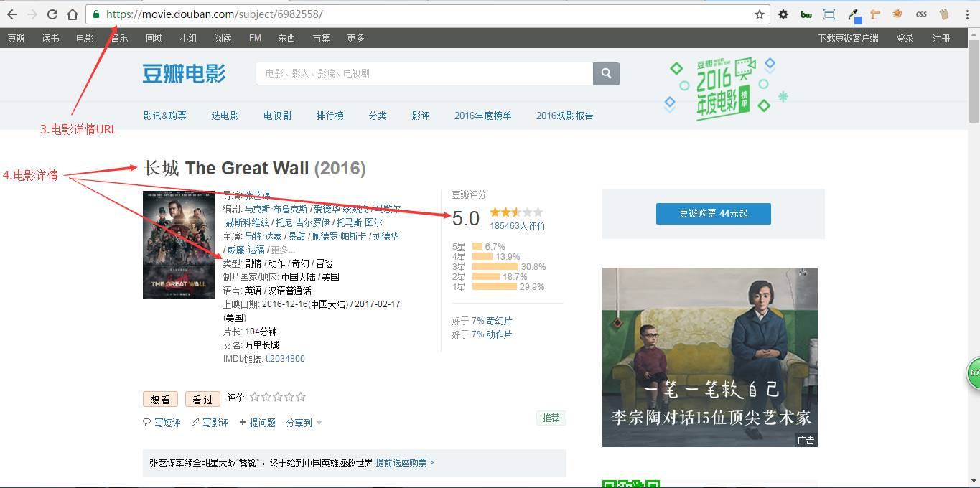This screenshot has height=488, width=980.
Task: Open director 张艺谋 link
Action: click(x=257, y=194)
